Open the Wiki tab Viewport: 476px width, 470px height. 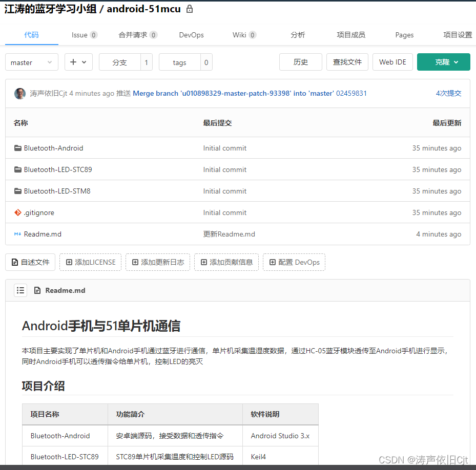pos(244,35)
